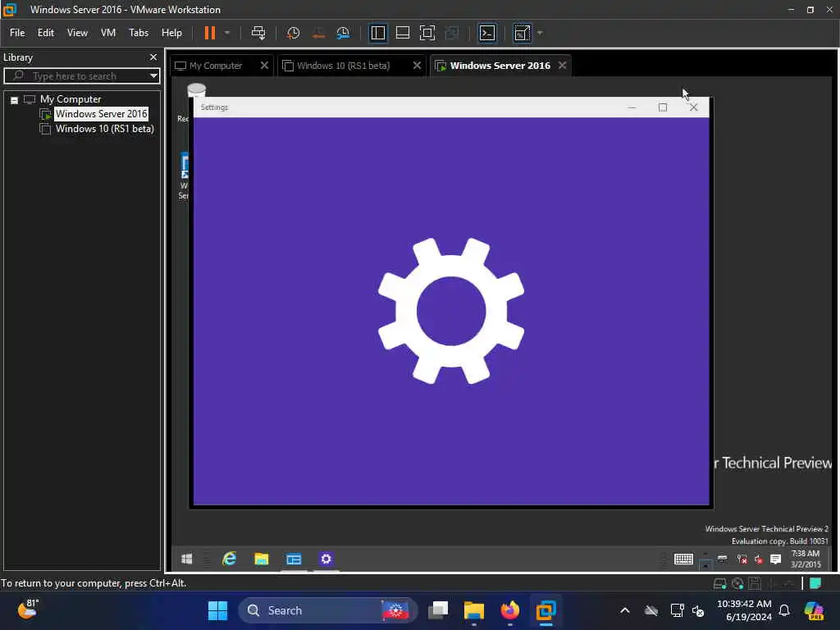This screenshot has height=630, width=840.
Task: Open guest Action Center notifications icon
Action: (775, 559)
